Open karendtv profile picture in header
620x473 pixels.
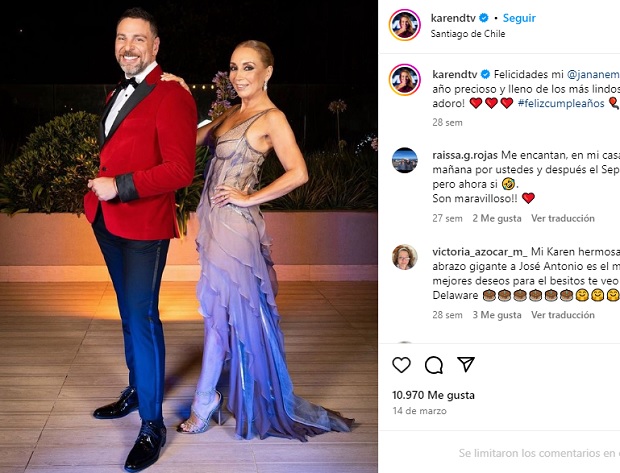click(x=405, y=25)
